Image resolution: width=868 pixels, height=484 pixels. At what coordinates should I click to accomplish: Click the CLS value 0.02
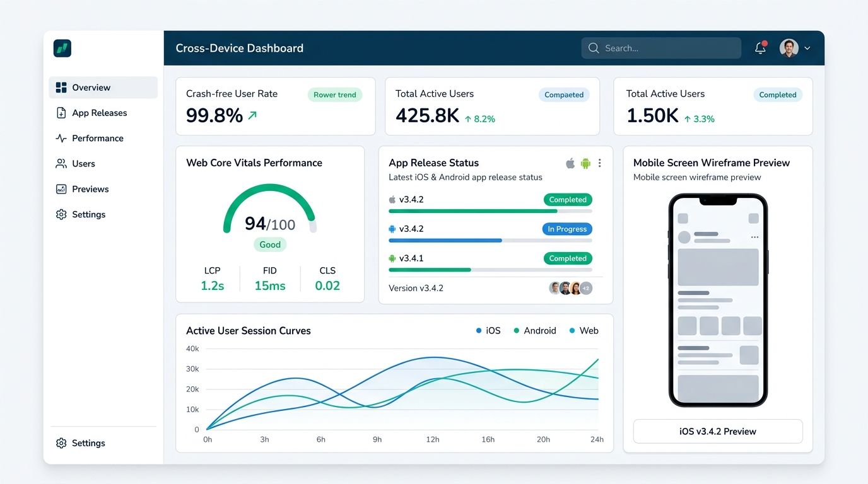[327, 285]
